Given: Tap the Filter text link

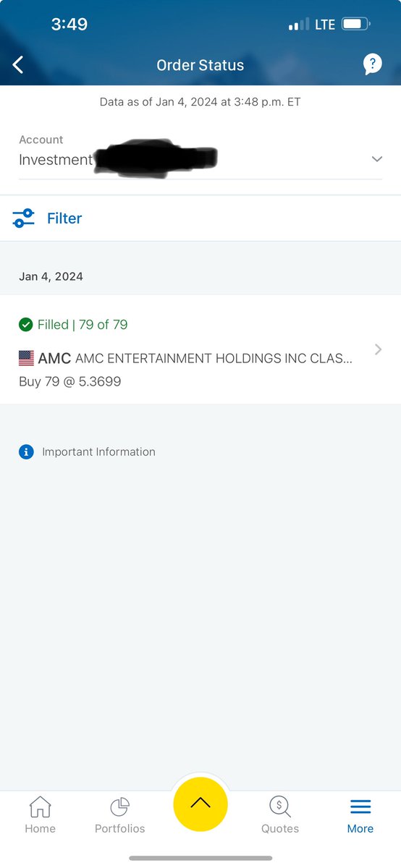Looking at the screenshot, I should click(x=64, y=218).
